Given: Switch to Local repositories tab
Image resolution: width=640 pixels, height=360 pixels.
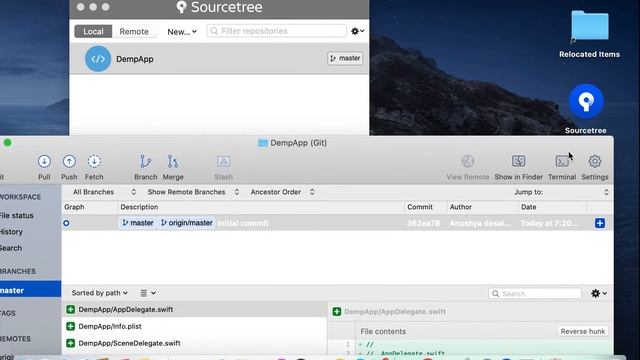Looking at the screenshot, I should (93, 31).
